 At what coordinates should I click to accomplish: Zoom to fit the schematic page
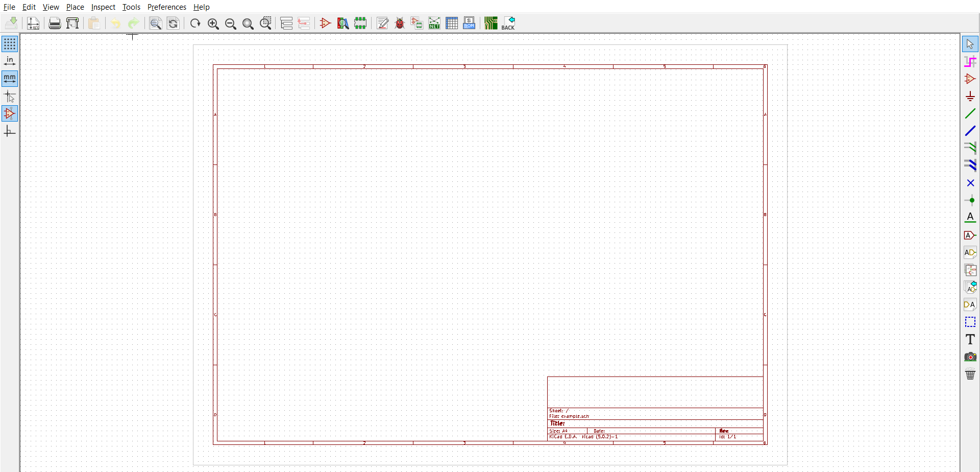pos(248,23)
